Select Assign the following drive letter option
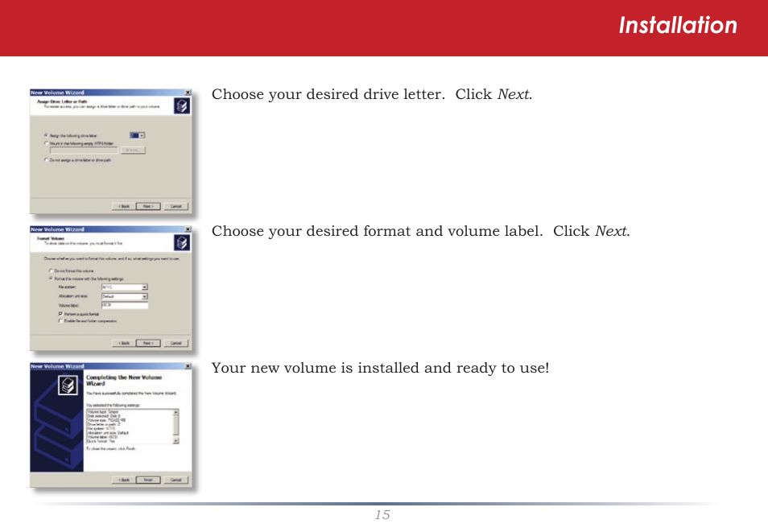Image resolution: width=768 pixels, height=532 pixels. 47,135
